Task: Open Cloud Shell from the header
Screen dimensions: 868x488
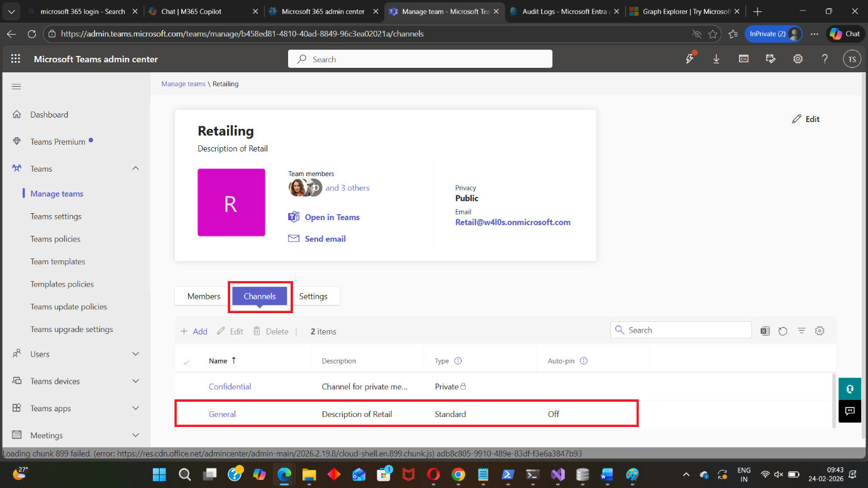Action: click(x=743, y=59)
